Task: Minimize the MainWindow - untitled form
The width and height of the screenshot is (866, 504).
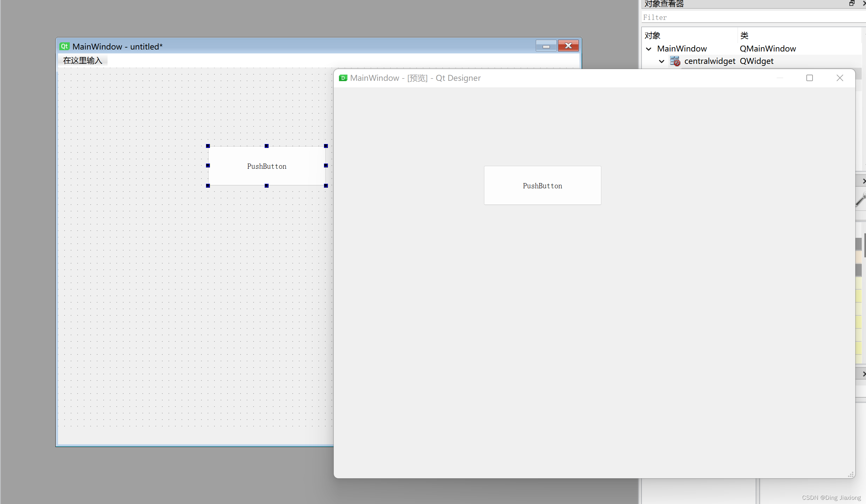Action: point(546,46)
